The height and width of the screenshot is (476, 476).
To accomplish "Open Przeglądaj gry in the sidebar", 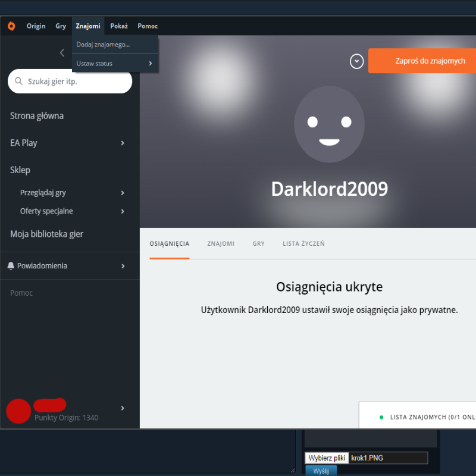I will coord(43,193).
